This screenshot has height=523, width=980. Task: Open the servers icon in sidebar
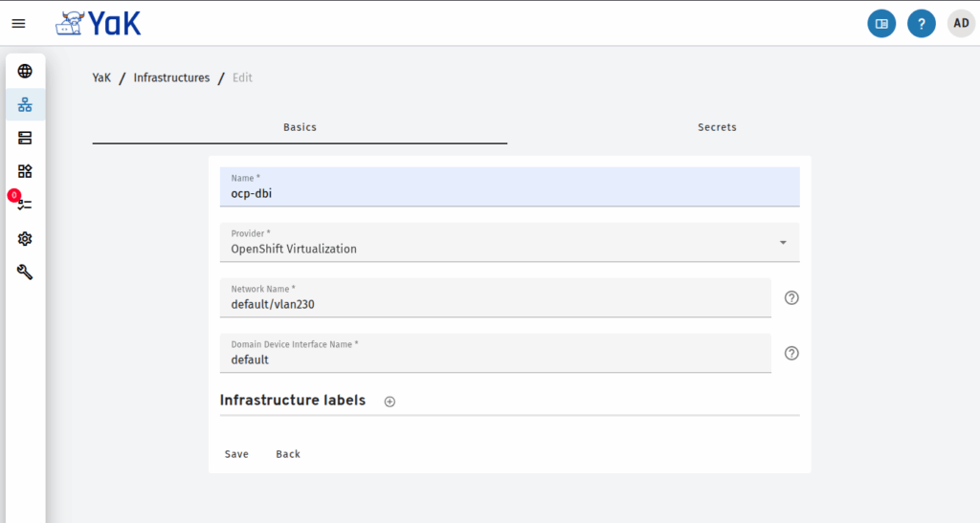click(25, 138)
